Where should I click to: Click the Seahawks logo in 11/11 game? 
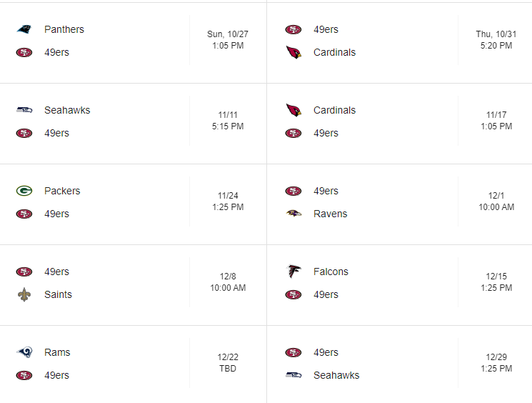click(x=24, y=110)
